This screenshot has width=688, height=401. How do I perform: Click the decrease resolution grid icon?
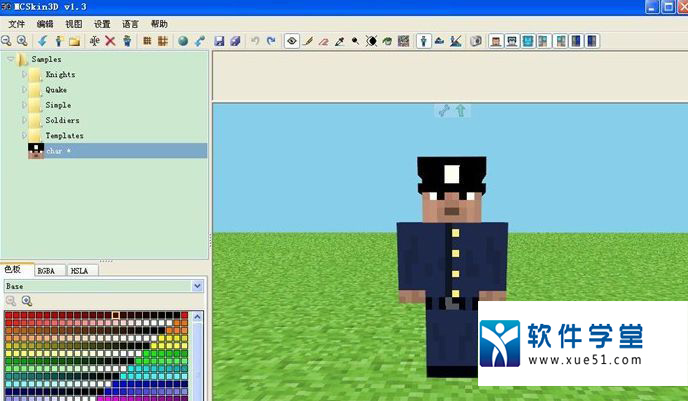click(x=147, y=41)
